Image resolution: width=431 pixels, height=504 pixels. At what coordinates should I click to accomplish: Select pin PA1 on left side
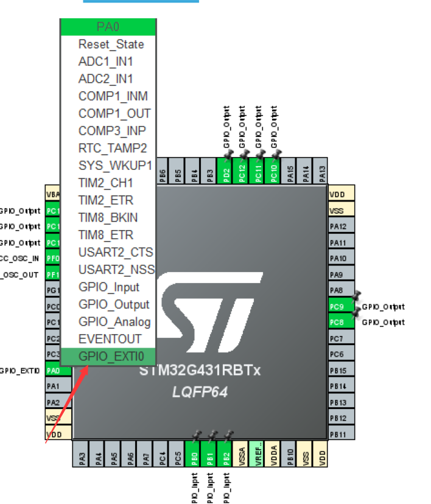click(58, 385)
